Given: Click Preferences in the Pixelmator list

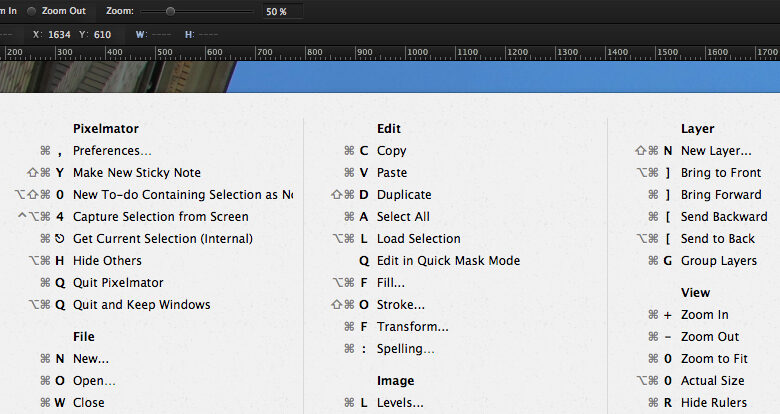Looking at the screenshot, I should click(x=112, y=151).
